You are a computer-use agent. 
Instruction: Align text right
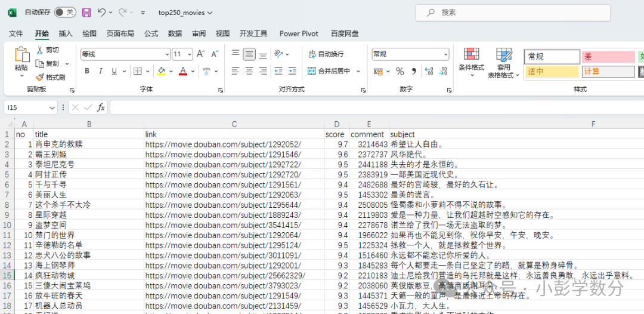click(264, 71)
